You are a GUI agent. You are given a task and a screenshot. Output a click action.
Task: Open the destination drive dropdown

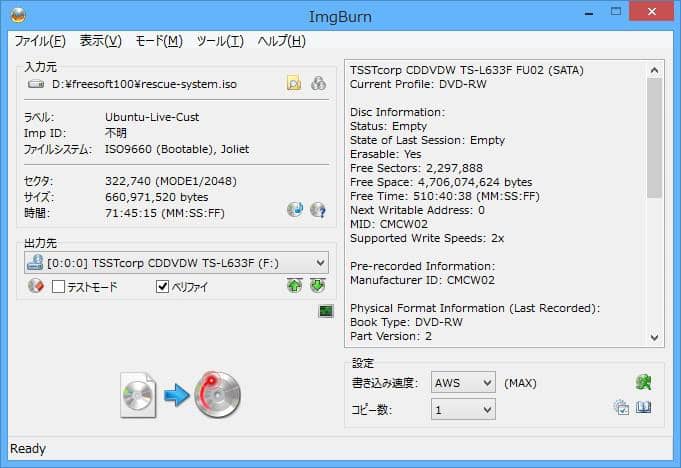pos(321,263)
